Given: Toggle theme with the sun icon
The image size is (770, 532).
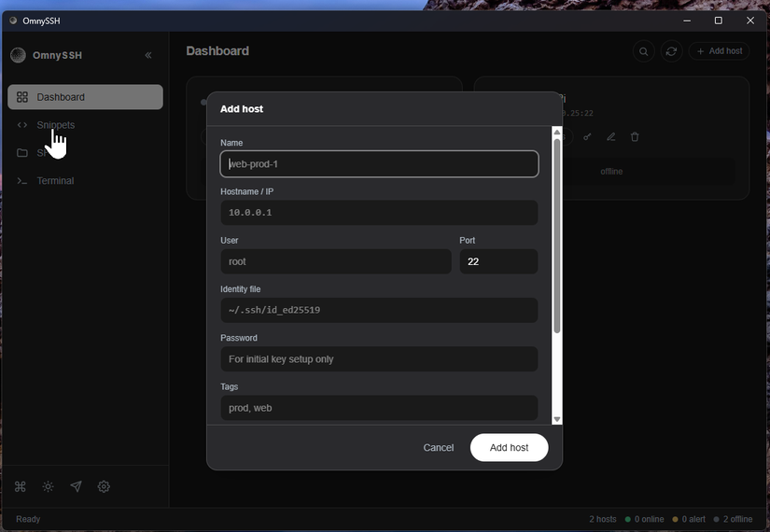Looking at the screenshot, I should [49, 486].
